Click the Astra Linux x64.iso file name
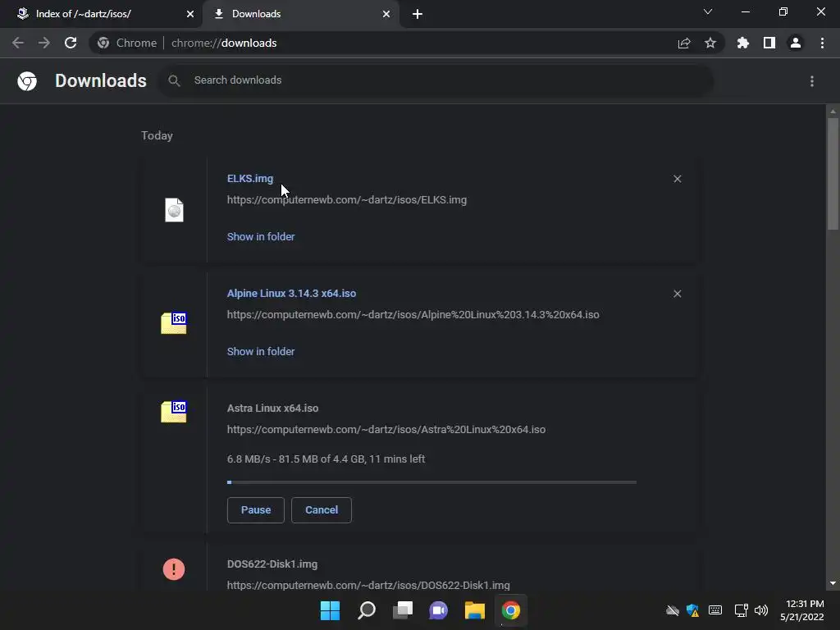 click(x=272, y=409)
